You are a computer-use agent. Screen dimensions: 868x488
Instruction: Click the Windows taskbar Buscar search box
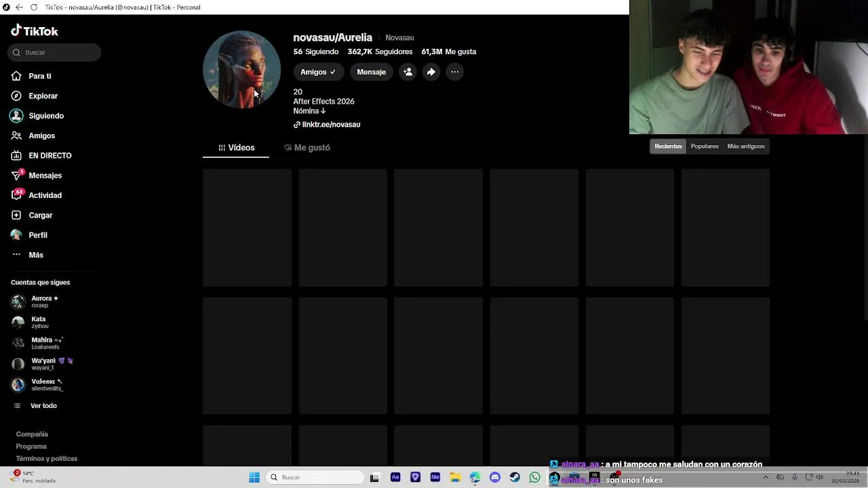(314, 477)
